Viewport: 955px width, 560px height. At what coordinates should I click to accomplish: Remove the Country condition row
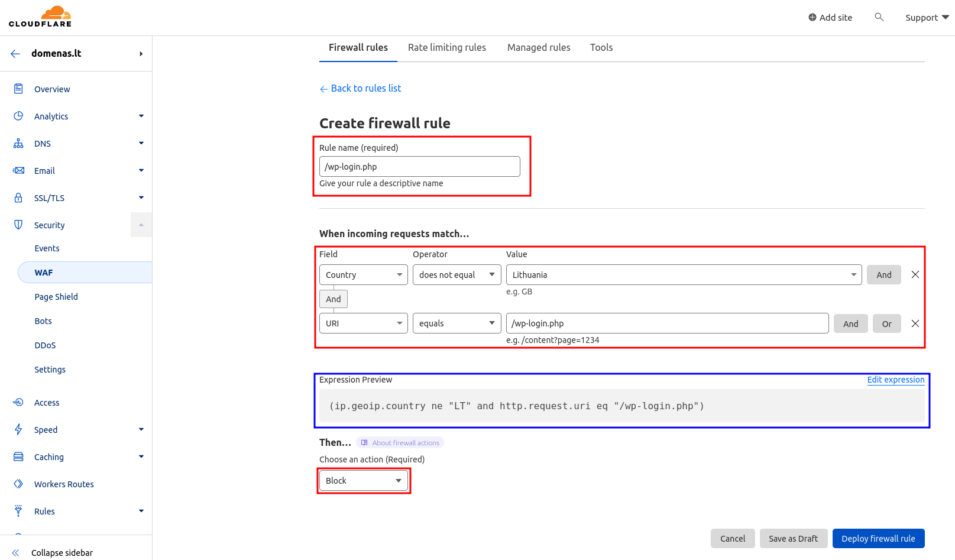(915, 274)
